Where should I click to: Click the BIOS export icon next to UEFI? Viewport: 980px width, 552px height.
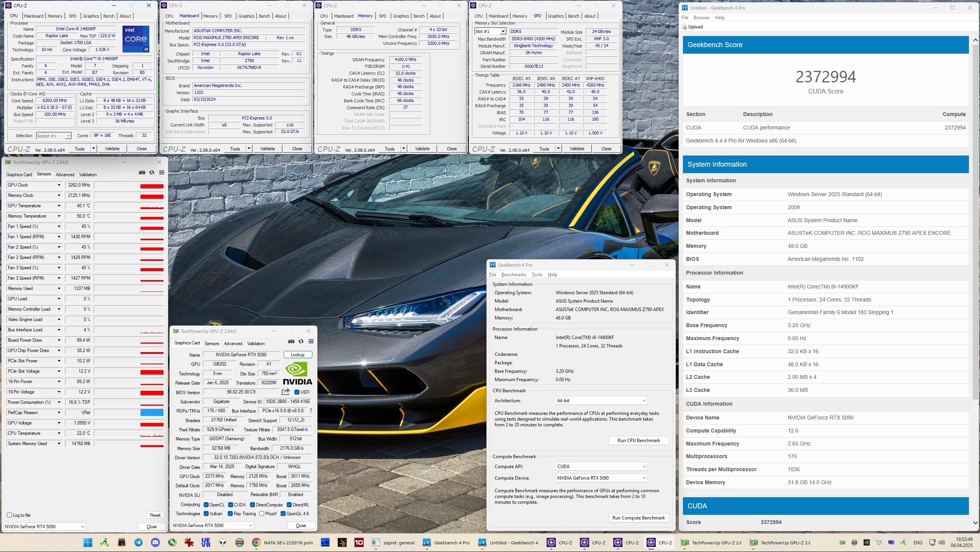pyautogui.click(x=286, y=391)
